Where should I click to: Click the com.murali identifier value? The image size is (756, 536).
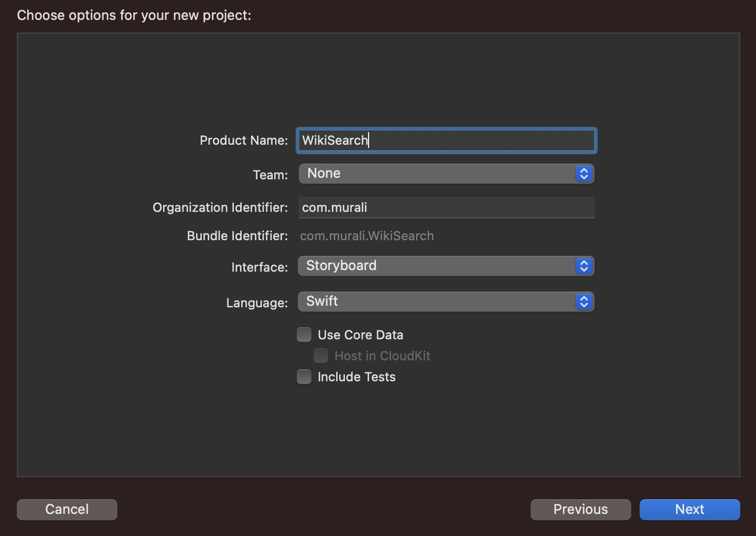point(333,208)
